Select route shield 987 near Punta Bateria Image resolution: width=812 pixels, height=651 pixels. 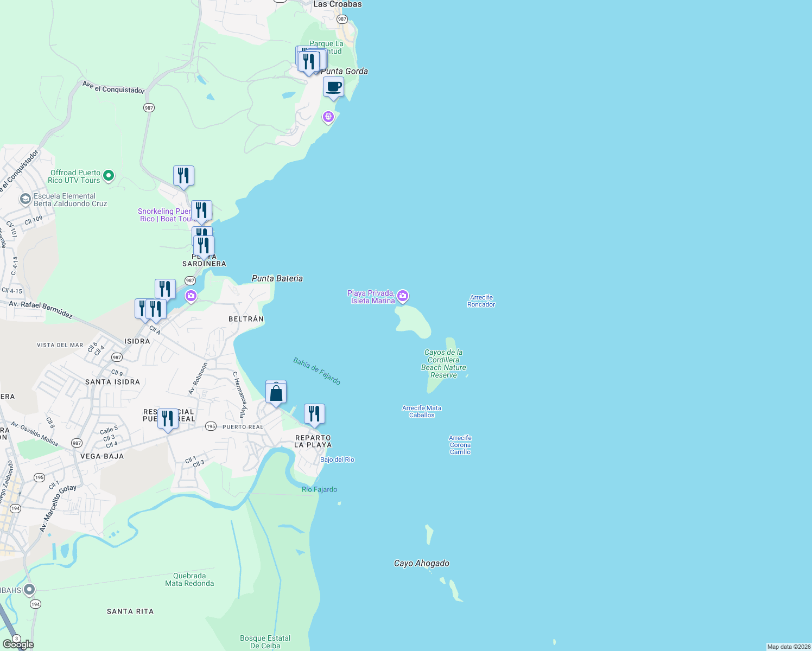tap(189, 281)
